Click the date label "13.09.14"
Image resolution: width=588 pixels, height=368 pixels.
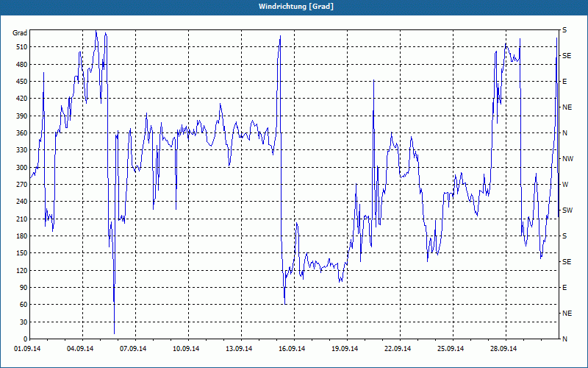(239, 349)
